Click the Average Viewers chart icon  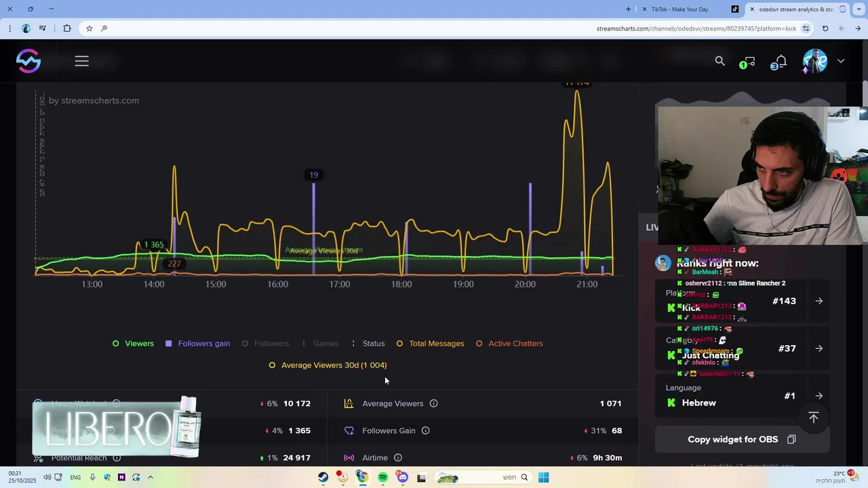point(349,403)
